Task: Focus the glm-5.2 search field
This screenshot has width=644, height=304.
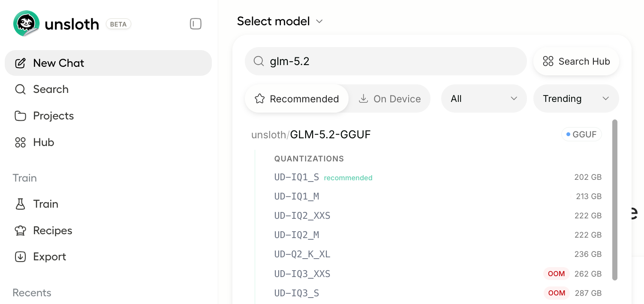Action: click(385, 61)
